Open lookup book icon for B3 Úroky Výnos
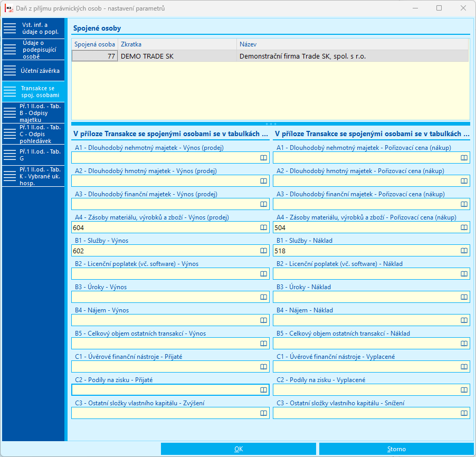The image size is (476, 457). tap(263, 297)
